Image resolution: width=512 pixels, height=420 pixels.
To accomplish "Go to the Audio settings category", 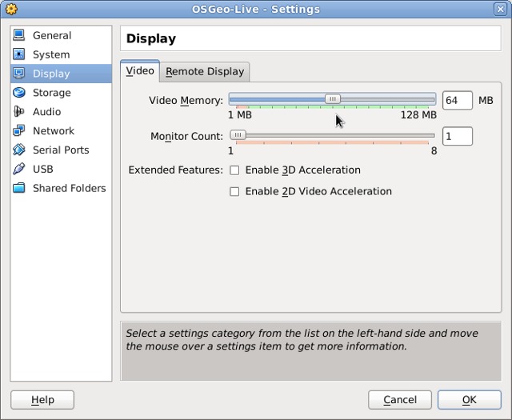I will pos(61,112).
